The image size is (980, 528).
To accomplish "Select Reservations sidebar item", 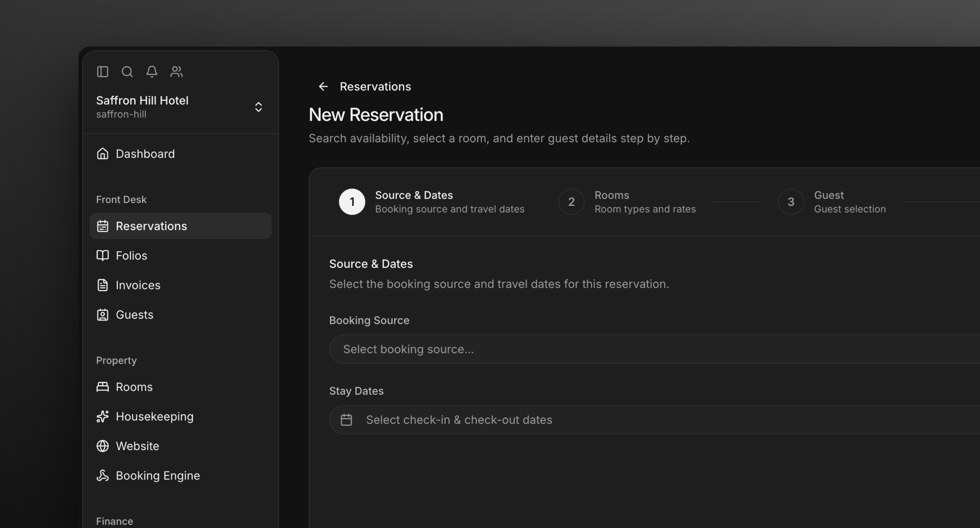I will [180, 226].
